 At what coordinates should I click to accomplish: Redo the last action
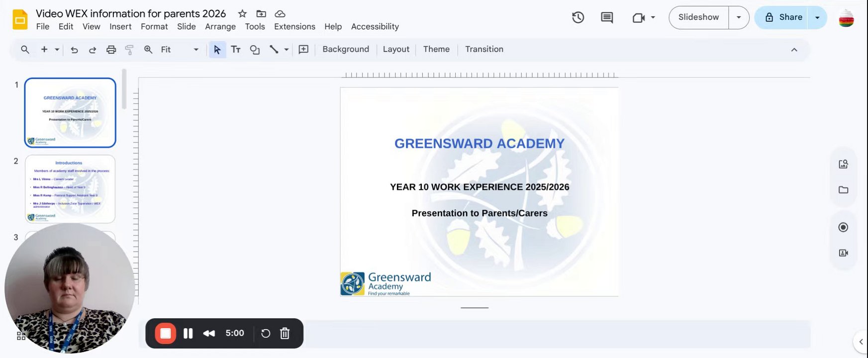point(93,49)
